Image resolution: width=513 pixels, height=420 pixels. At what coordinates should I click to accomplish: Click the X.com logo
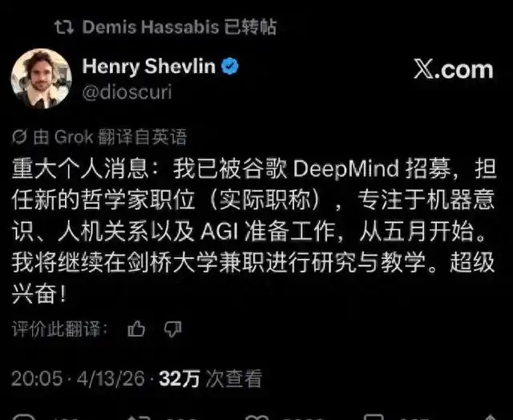tap(454, 69)
